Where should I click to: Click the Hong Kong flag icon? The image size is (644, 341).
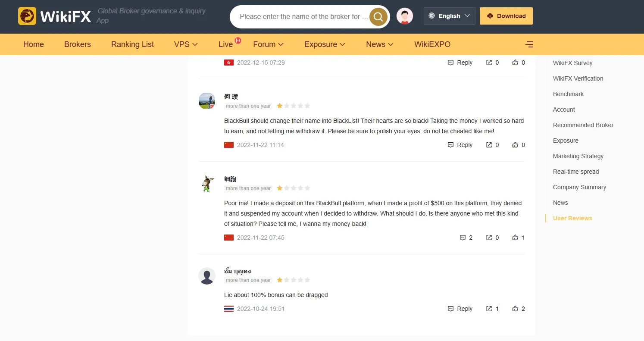click(229, 63)
